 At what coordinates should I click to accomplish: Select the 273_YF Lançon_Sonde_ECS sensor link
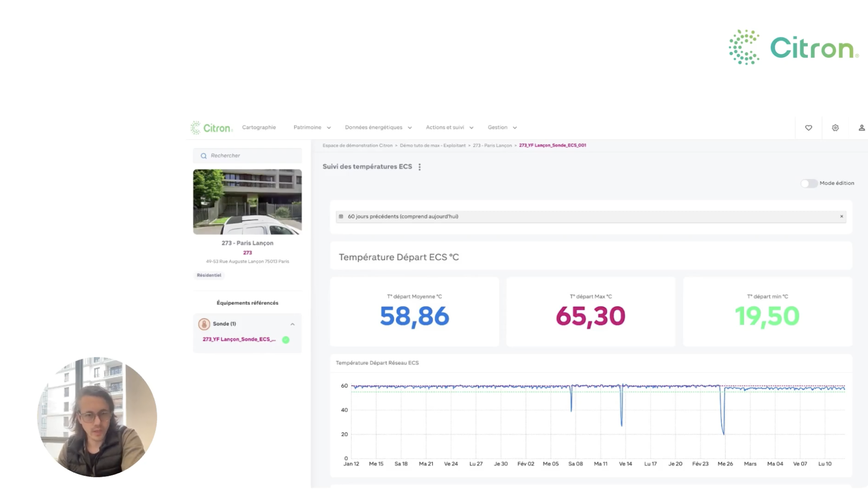tap(239, 339)
